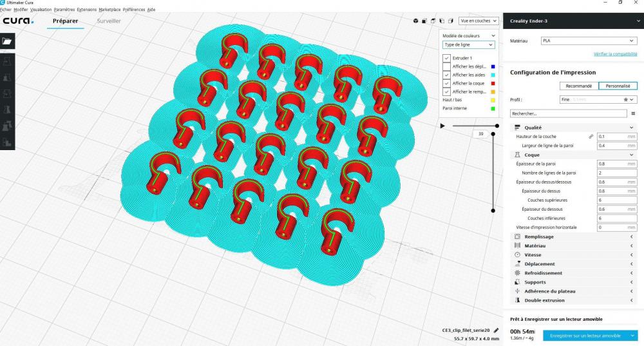Screen dimensions: 644x346
Task: Click the blue travel color swatch
Action: pos(493,66)
